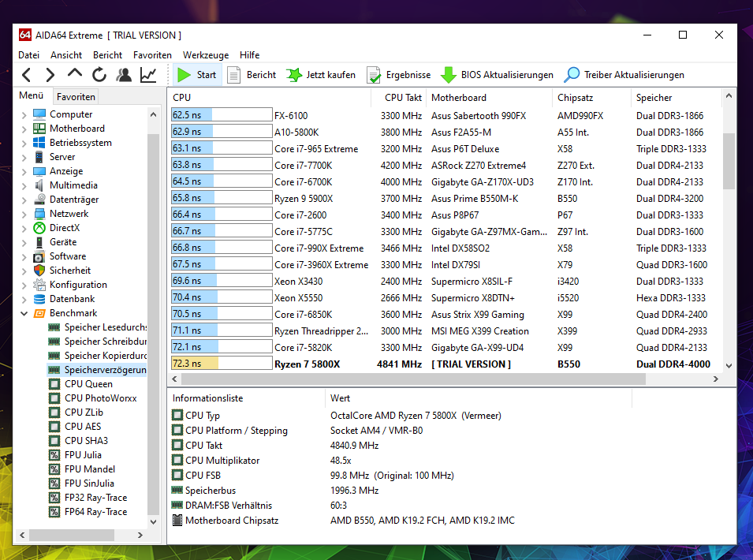Viewport: 753px width, 560px height.
Task: Click Jetzt kaufen in the toolbar
Action: coord(321,75)
